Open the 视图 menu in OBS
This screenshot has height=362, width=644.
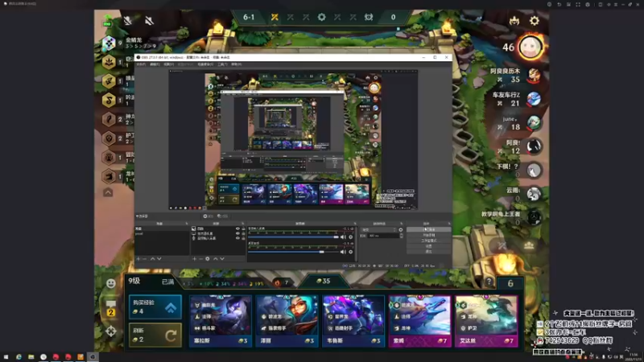point(168,64)
